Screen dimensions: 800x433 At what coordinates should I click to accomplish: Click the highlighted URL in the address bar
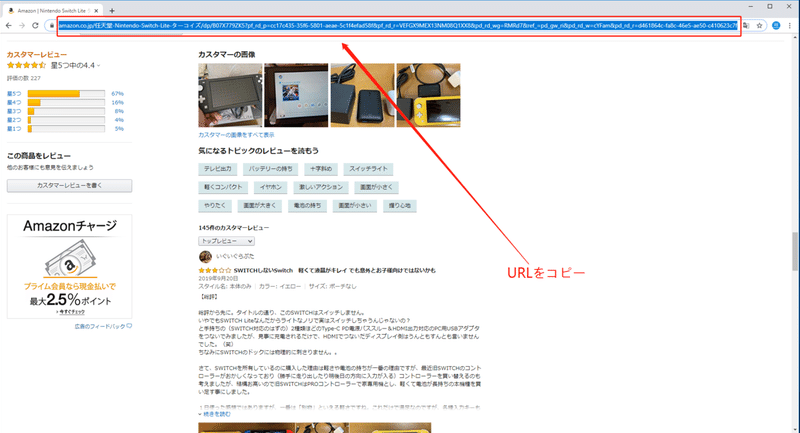coord(397,26)
